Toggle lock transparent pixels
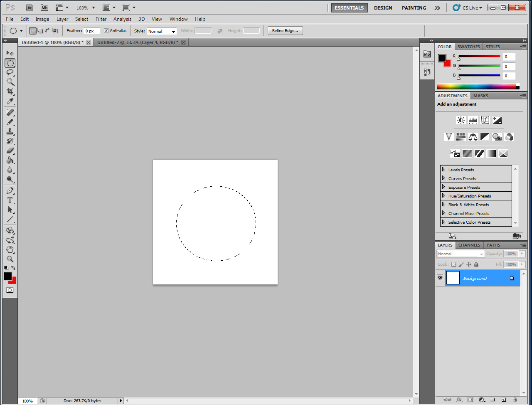 (453, 264)
